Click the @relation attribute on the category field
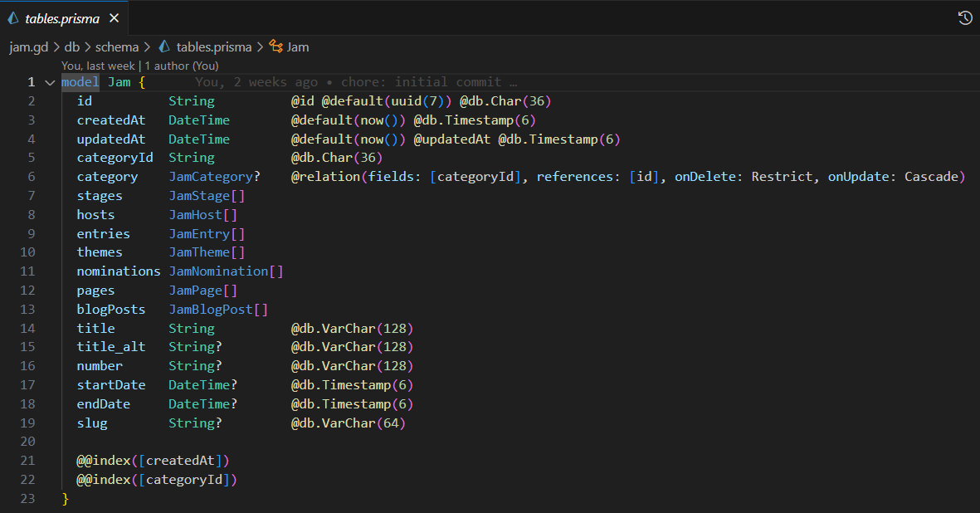 (326, 177)
